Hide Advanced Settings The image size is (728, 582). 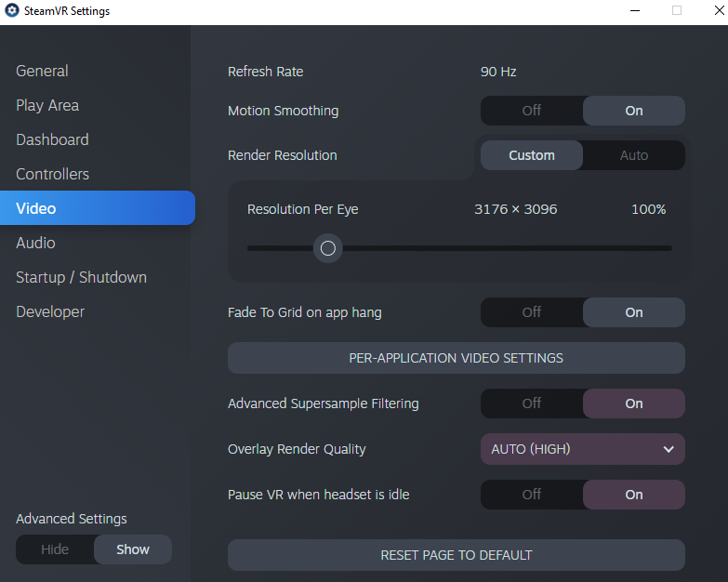[55, 549]
